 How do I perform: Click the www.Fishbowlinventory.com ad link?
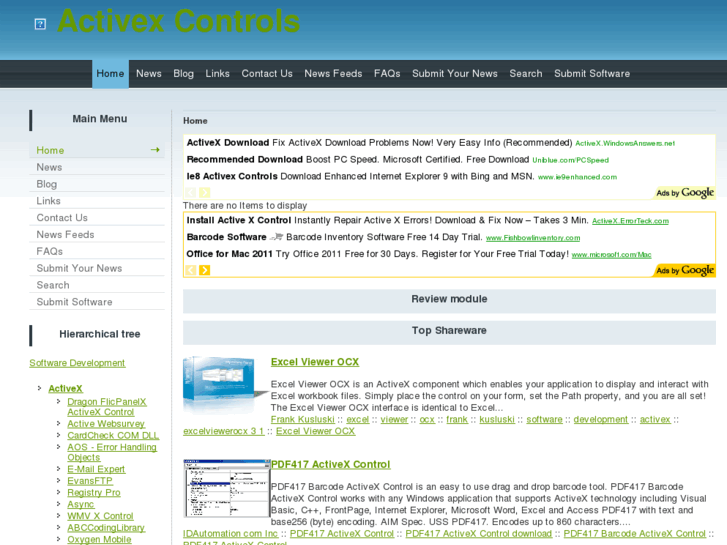[533, 237]
